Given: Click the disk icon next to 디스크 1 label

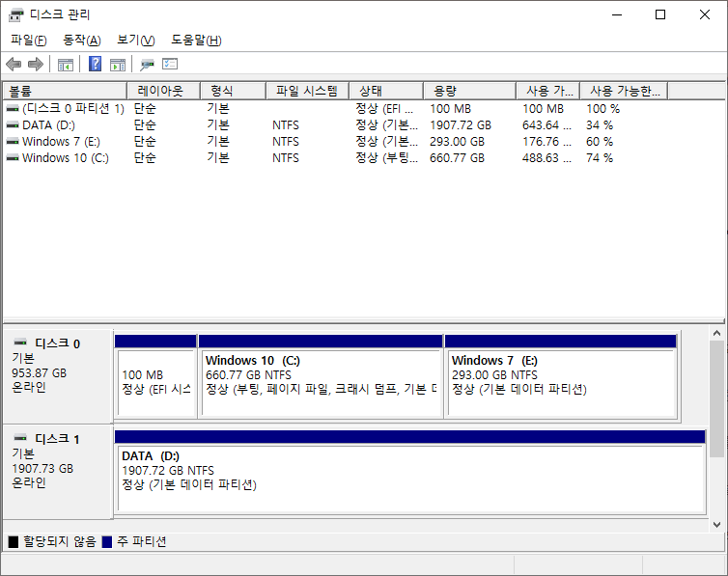Looking at the screenshot, I should [x=20, y=438].
